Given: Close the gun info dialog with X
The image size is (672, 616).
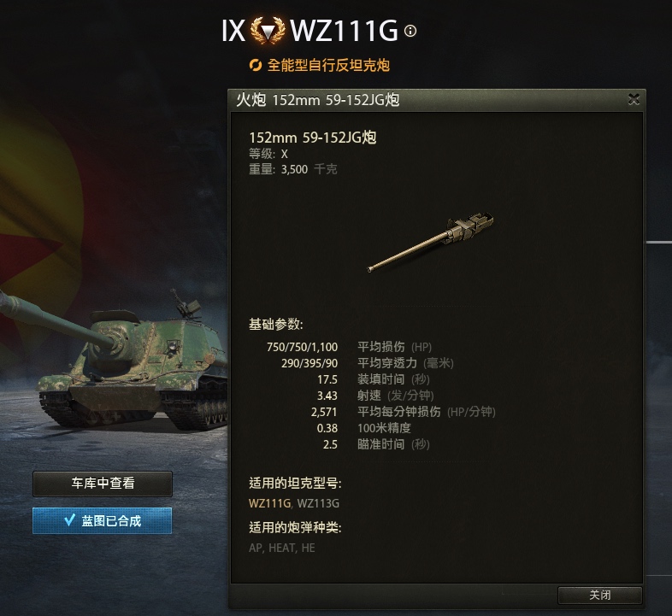Looking at the screenshot, I should coord(634,99).
